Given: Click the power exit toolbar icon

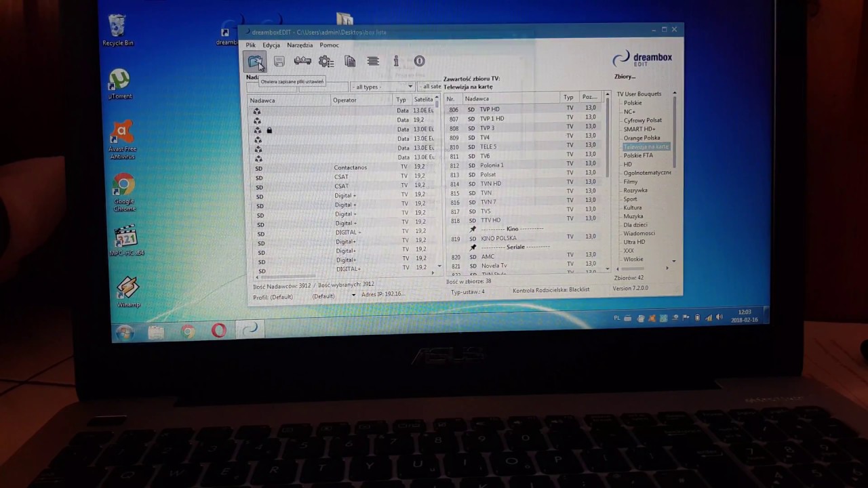Looking at the screenshot, I should (x=419, y=61).
